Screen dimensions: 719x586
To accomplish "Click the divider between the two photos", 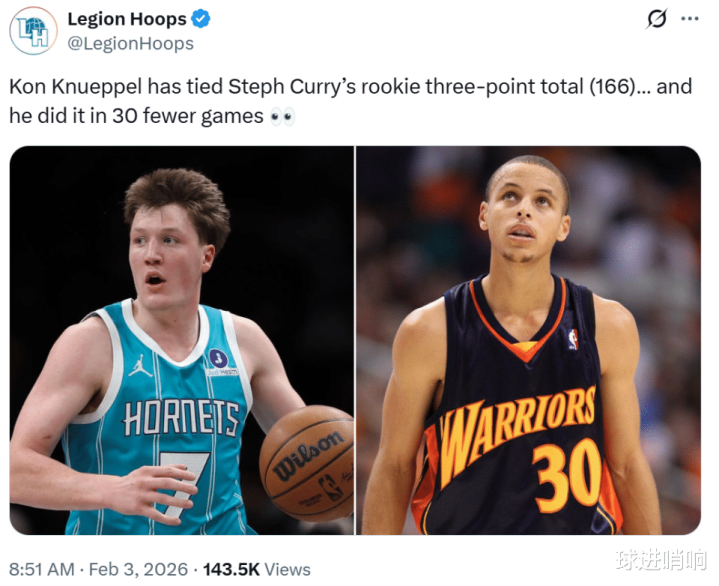I will [x=355, y=340].
